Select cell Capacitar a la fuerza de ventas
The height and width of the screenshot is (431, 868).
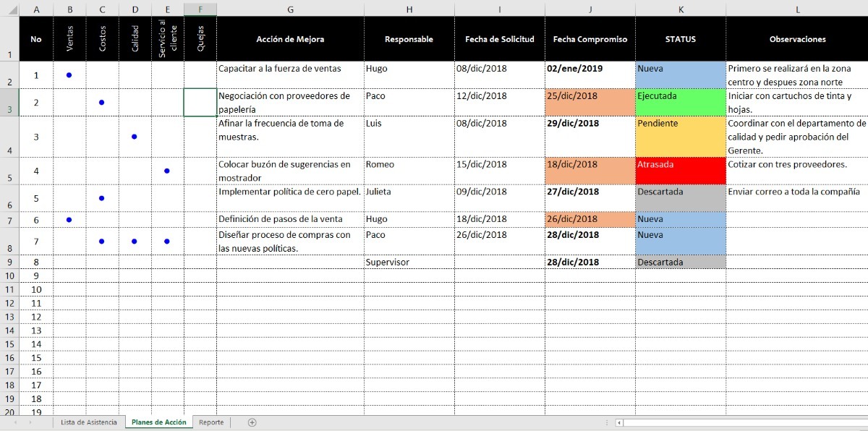point(290,75)
